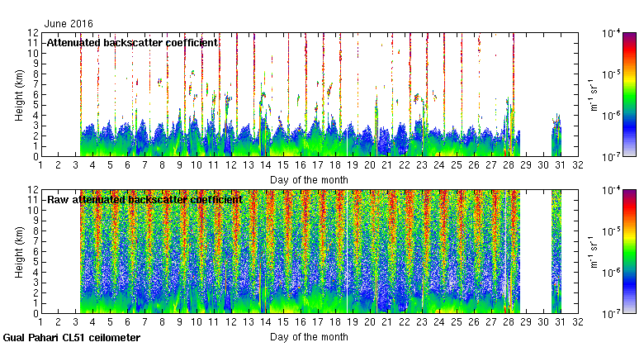Select the 'Raw attenuated backscatter coefficient' plot label
This screenshot has width=644, height=347.
tap(144, 199)
